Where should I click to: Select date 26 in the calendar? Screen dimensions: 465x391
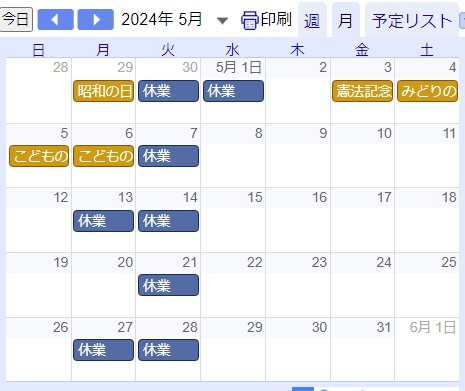coord(61,327)
